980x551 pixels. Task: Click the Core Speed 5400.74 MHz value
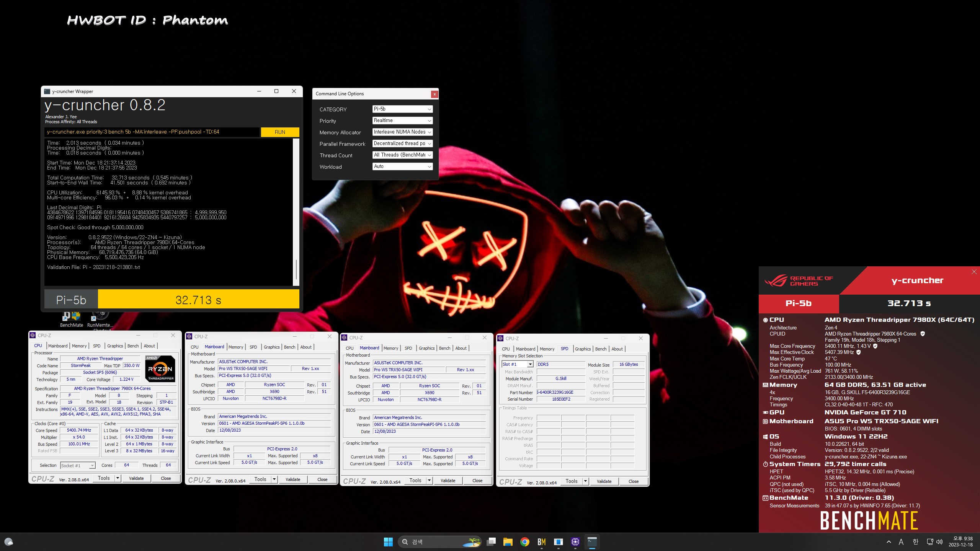79,430
